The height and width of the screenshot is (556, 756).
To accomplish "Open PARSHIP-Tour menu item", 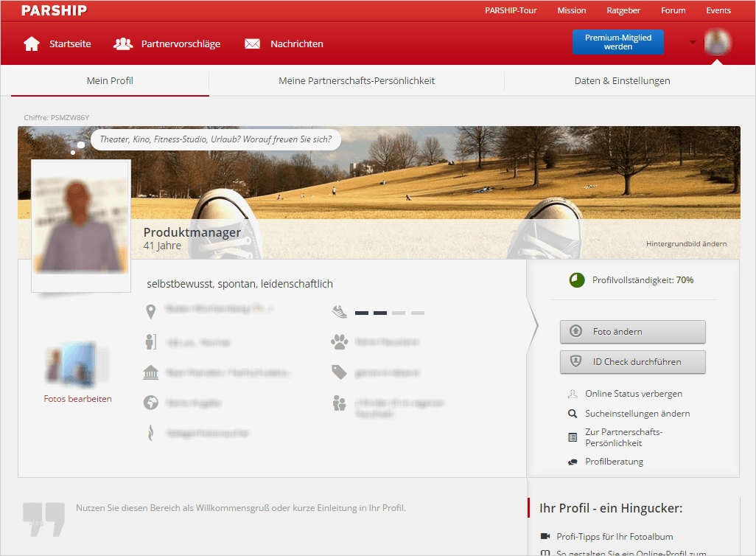I will (x=511, y=10).
